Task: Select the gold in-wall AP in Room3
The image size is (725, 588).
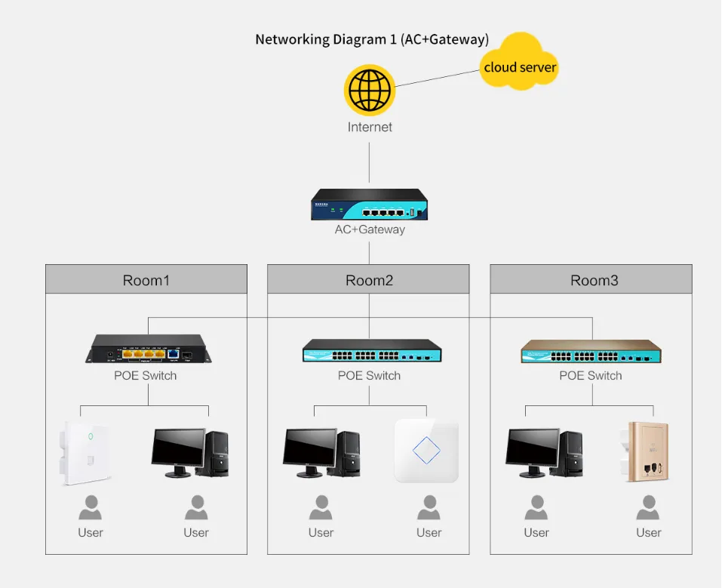Action: pyautogui.click(x=646, y=451)
